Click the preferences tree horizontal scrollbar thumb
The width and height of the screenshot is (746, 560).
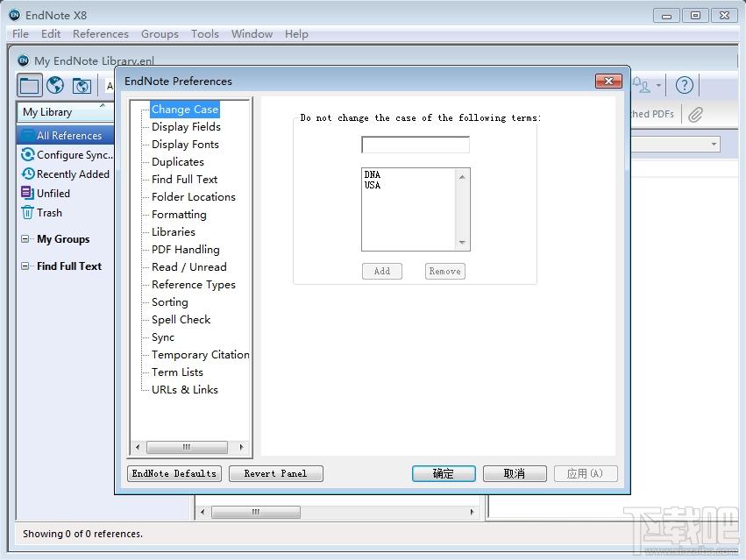coord(187,447)
